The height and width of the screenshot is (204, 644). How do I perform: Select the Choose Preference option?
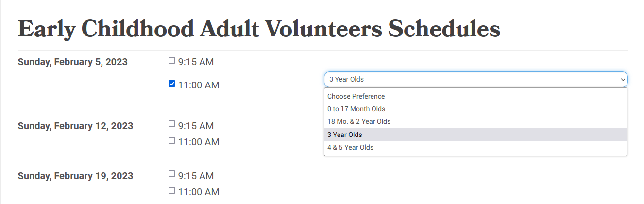click(356, 96)
